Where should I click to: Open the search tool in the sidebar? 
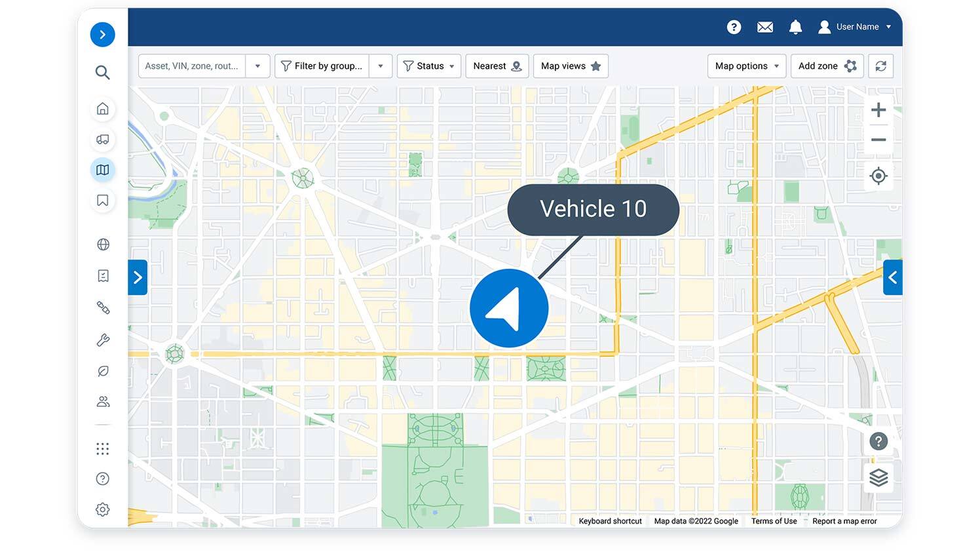pos(102,72)
